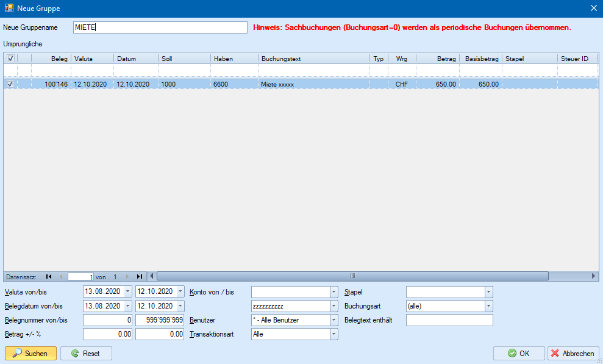Confirm with the OK button
This screenshot has width=603, height=364.
pyautogui.click(x=518, y=353)
